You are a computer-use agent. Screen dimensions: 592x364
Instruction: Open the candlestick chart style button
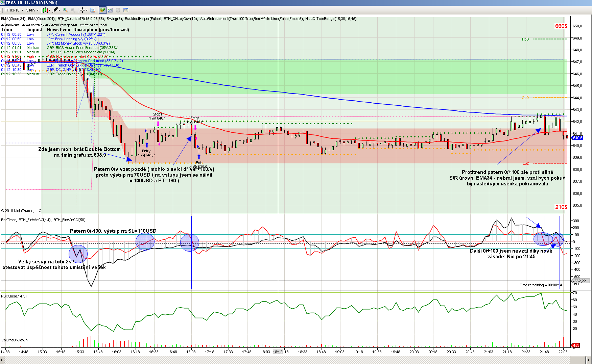(x=45, y=10)
